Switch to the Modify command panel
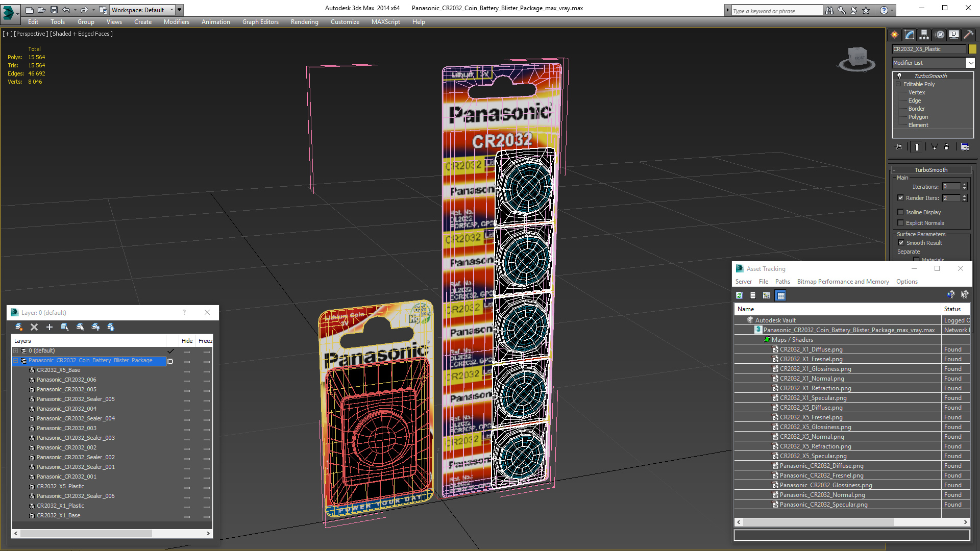Screen dimensions: 980x551 [910, 35]
